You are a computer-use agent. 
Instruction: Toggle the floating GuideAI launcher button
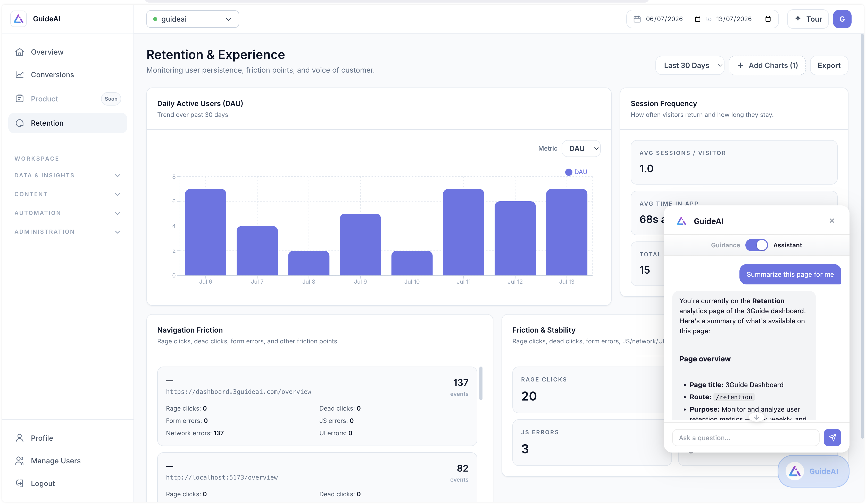(813, 471)
